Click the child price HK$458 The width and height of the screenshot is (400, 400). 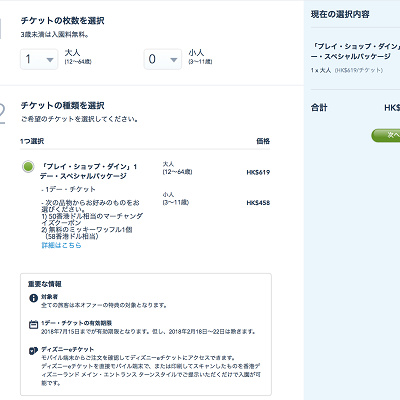pyautogui.click(x=258, y=203)
